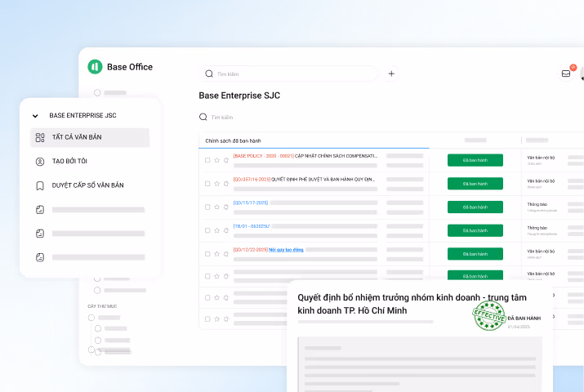Click Đã ban hành button for QD/15/17-2025
This screenshot has width=584, height=392.
pos(475,207)
